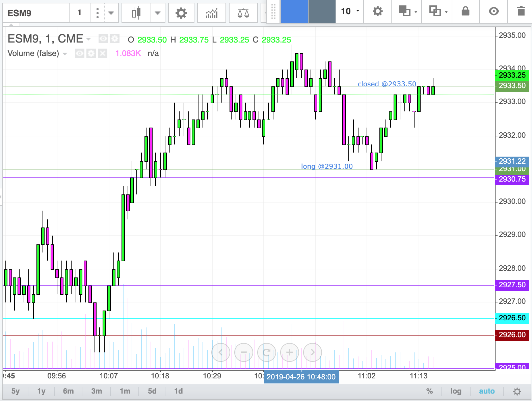532x401 pixels.
Task: Collapse the legend using small up arrow
Action: coord(11,25)
